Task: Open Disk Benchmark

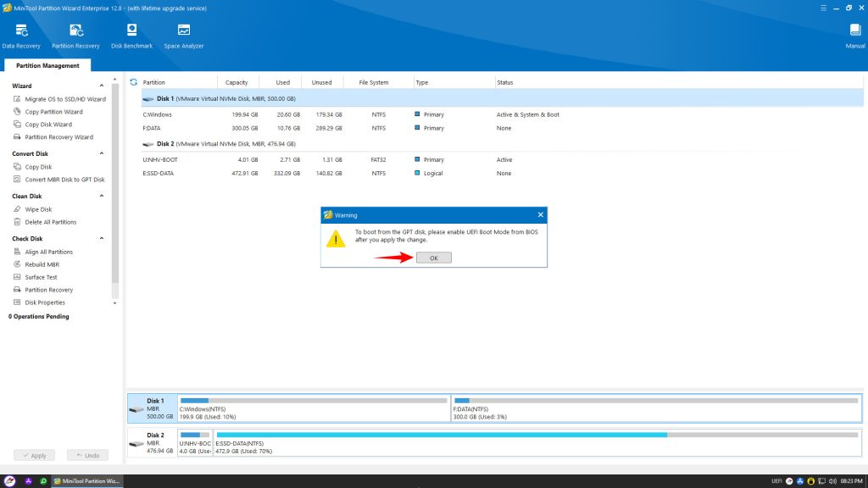Action: tap(131, 36)
